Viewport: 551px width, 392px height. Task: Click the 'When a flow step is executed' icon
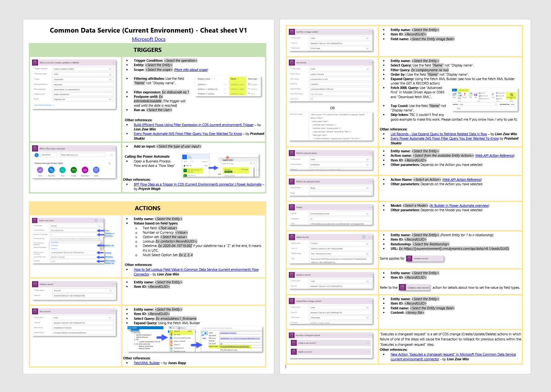tap(35, 148)
